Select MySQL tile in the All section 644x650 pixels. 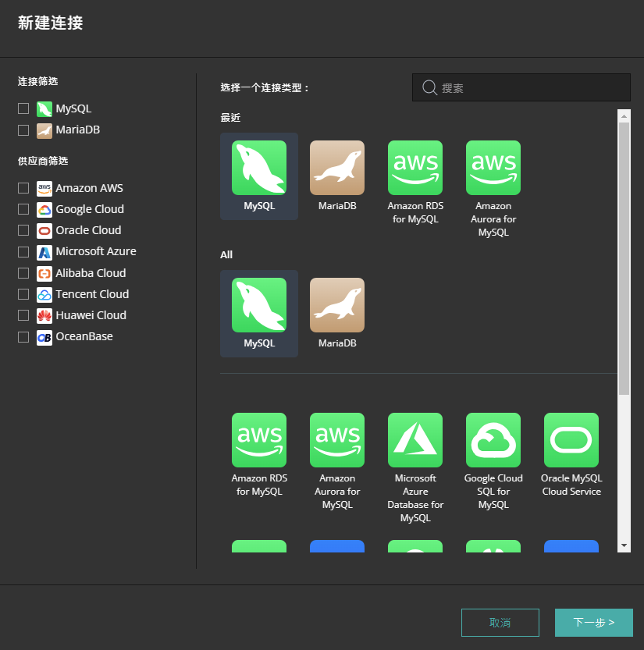(x=258, y=314)
